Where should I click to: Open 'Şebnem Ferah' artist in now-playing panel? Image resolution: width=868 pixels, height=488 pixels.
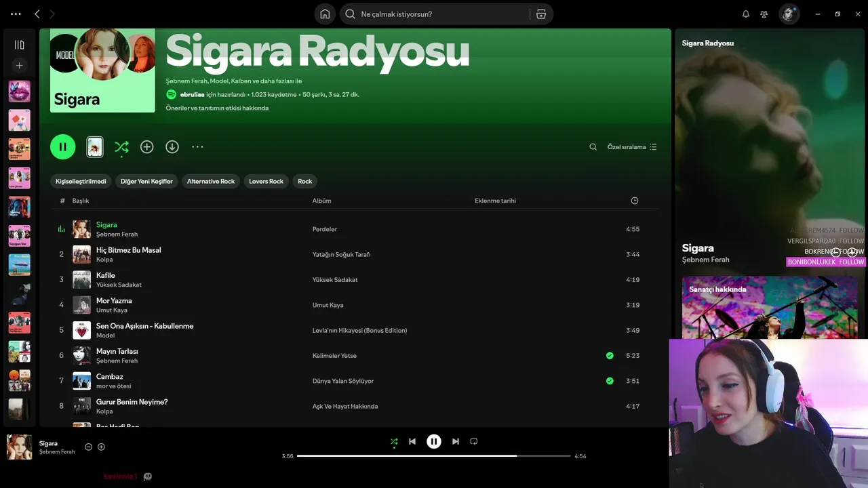(706, 260)
